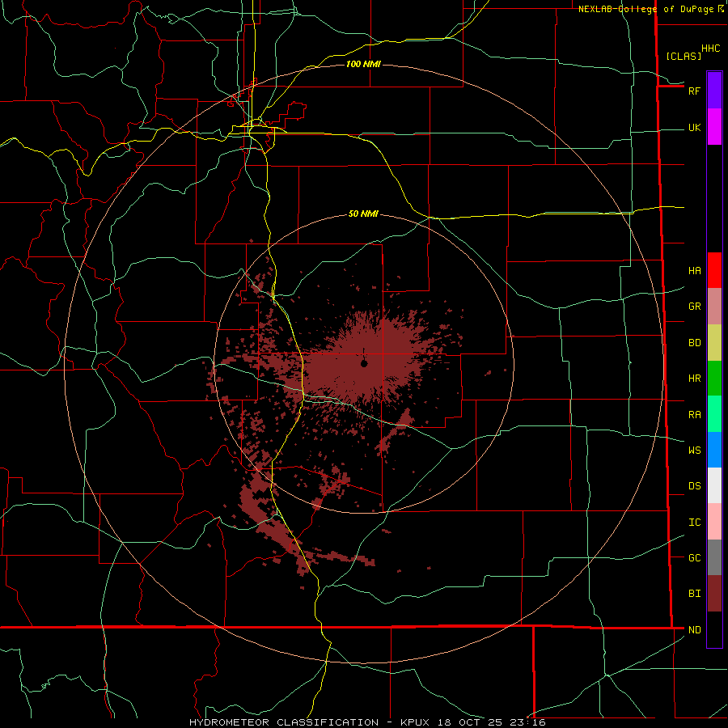The width and height of the screenshot is (728, 728).
Task: Click the BD yellow legend swatch
Action: [714, 342]
